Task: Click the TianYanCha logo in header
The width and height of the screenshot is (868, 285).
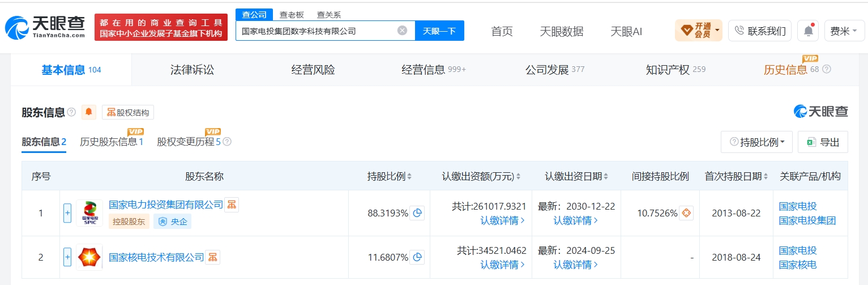Action: 45,27
